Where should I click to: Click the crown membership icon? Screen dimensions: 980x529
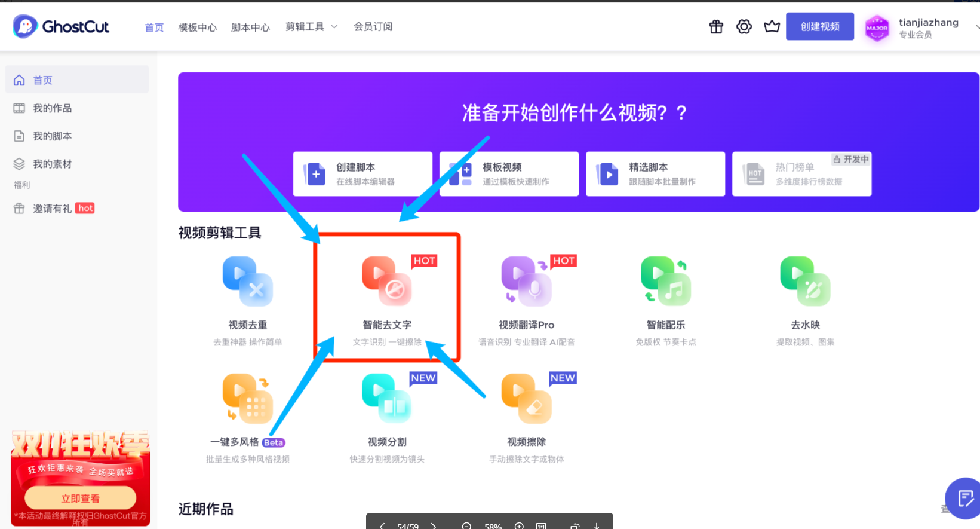[772, 27]
